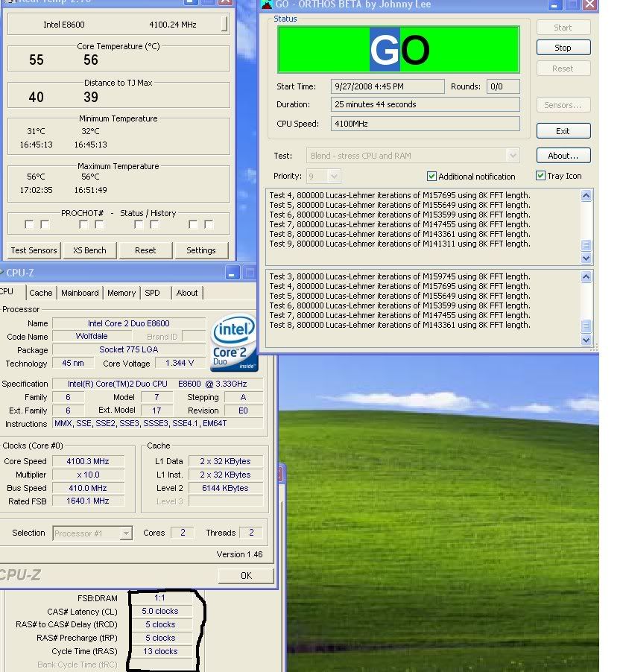Click the Duration field '25 minutes 44 seconds'
The image size is (626, 672).
pyautogui.click(x=426, y=104)
